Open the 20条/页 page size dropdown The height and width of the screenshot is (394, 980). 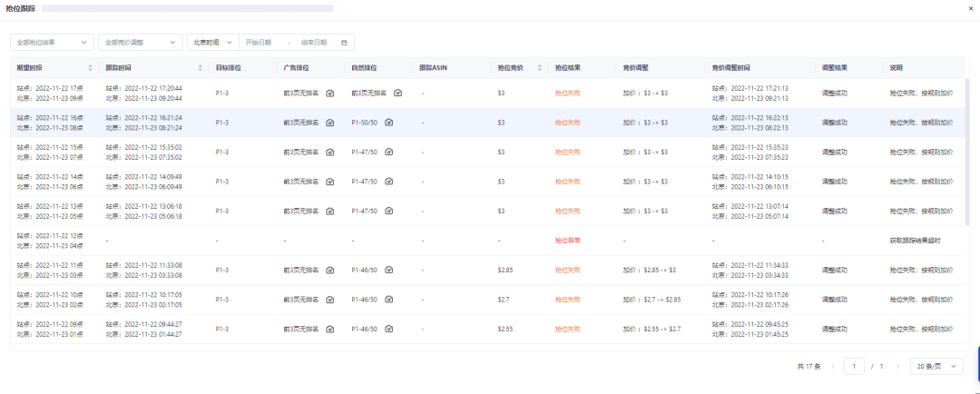pos(937,366)
